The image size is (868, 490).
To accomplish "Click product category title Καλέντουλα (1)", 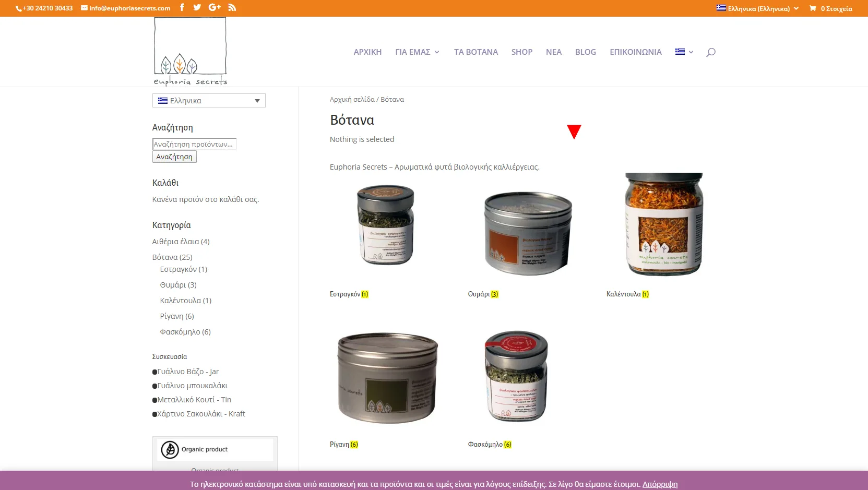I will coord(628,294).
